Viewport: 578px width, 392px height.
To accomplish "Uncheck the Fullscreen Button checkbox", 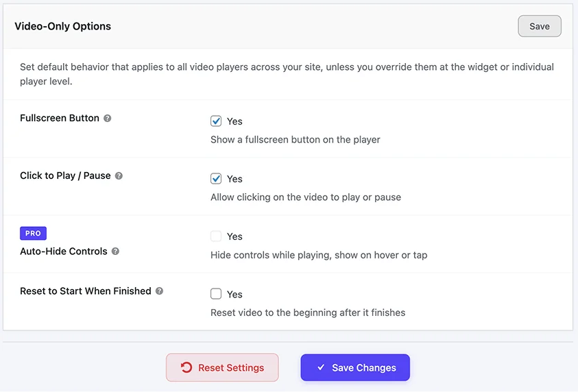I will 216,121.
